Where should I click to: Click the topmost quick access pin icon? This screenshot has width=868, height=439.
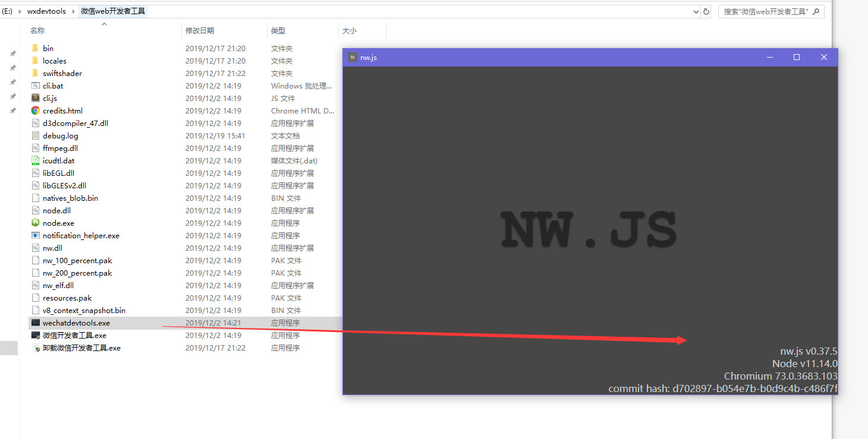(x=13, y=53)
